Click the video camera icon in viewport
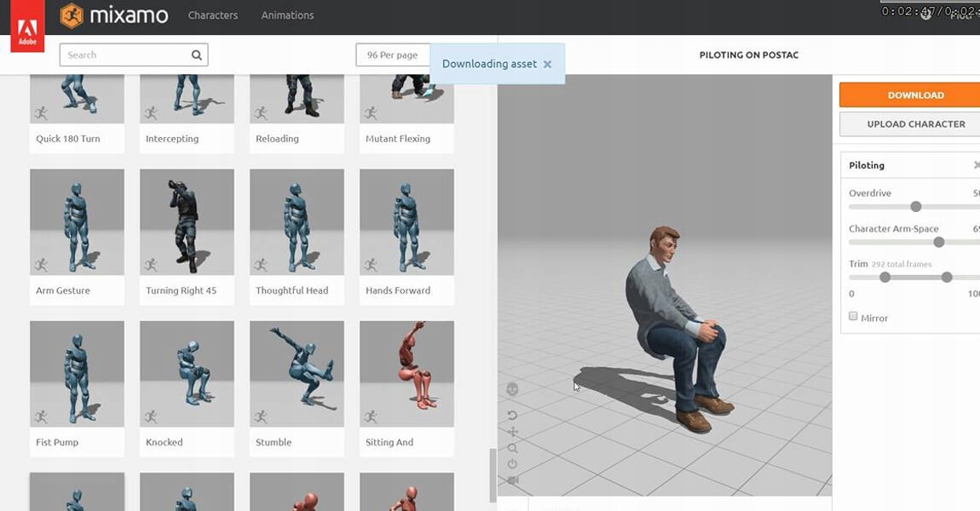Screen dimensions: 980x511 point(512,481)
